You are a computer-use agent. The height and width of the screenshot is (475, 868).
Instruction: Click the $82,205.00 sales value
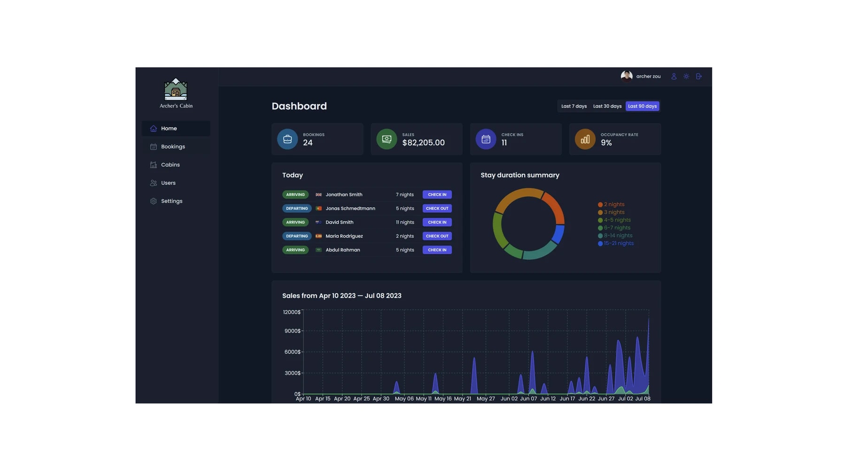coord(423,143)
